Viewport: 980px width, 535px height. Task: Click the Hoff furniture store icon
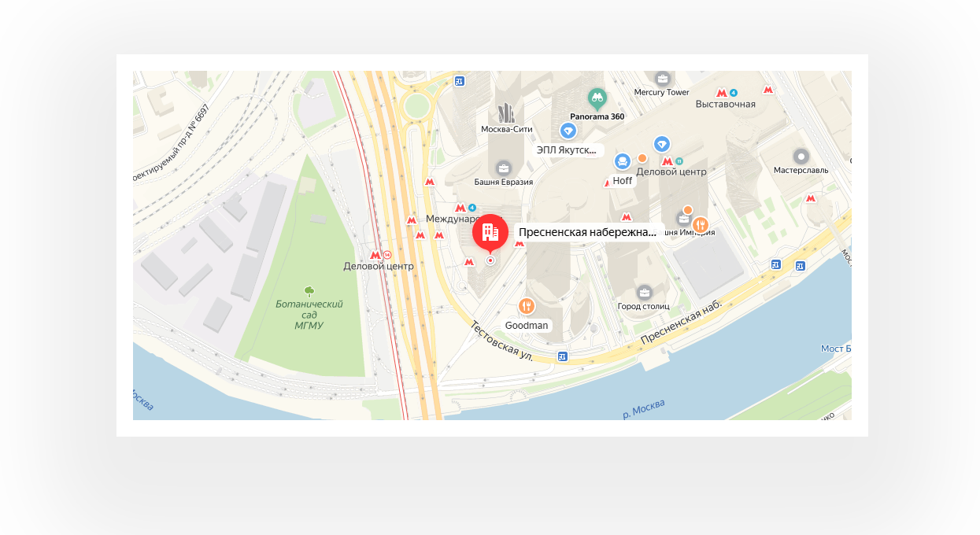click(623, 162)
